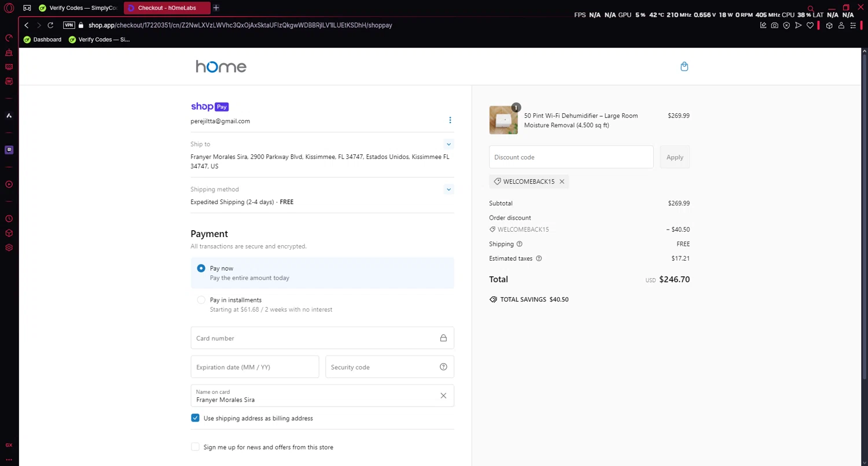This screenshot has width=868, height=466.
Task: Open the Dashboard bookmark
Action: point(42,40)
